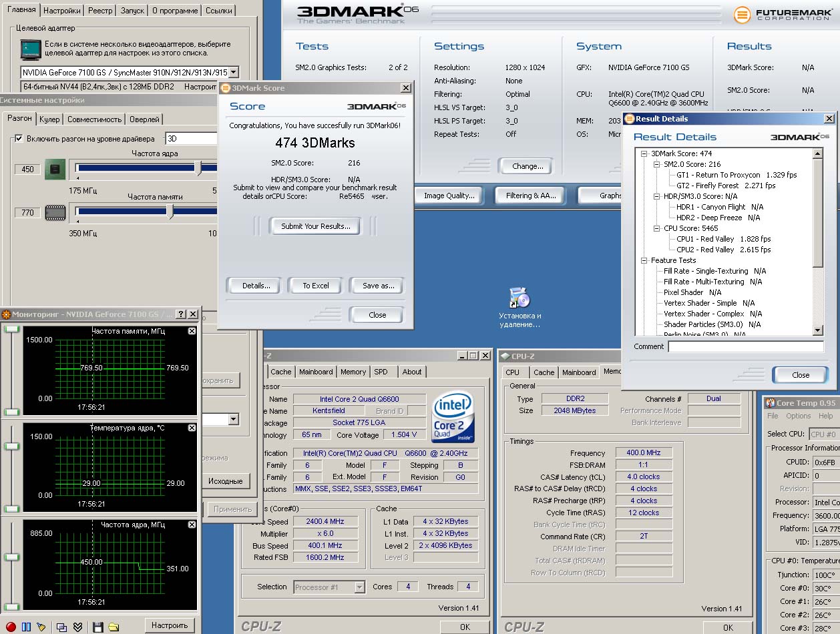Click the window-mode icon in monitoring toolbar
840x634 pixels.
(61, 627)
